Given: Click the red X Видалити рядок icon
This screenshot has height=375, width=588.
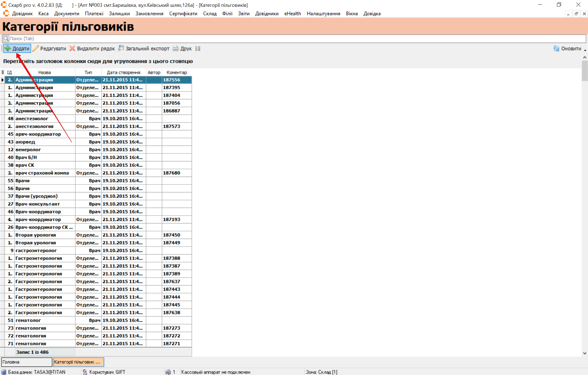Looking at the screenshot, I should click(72, 48).
